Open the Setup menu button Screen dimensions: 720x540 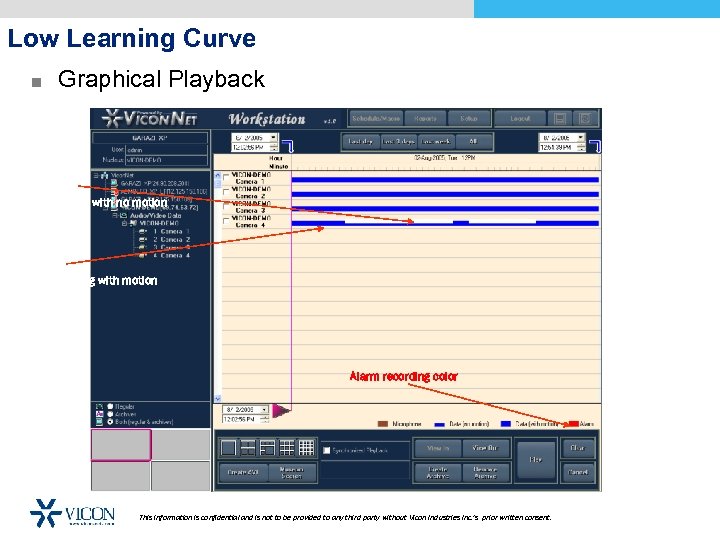(x=469, y=118)
